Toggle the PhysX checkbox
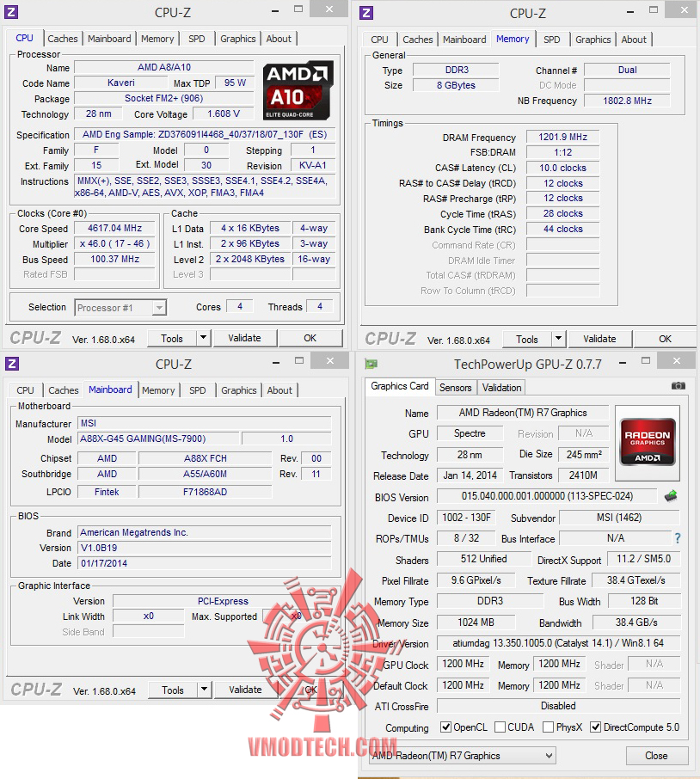 click(548, 727)
